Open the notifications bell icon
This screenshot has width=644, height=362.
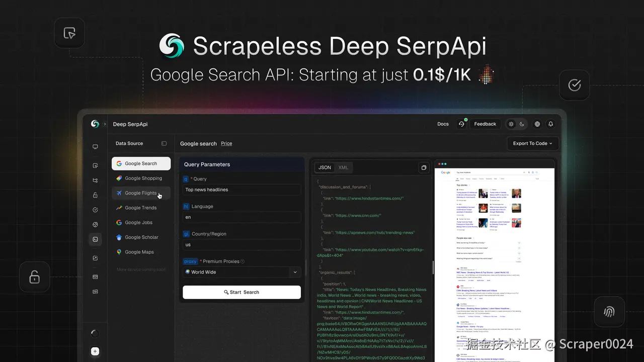click(550, 124)
